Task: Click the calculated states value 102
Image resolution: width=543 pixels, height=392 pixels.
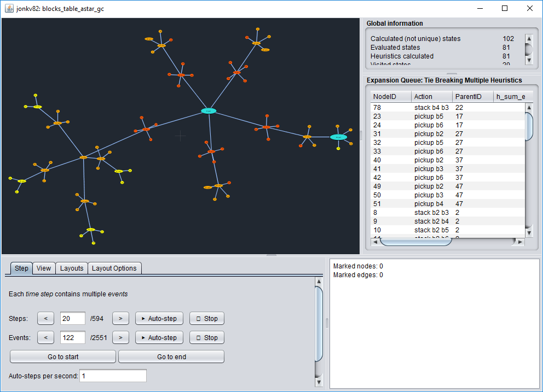Action: 509,39
